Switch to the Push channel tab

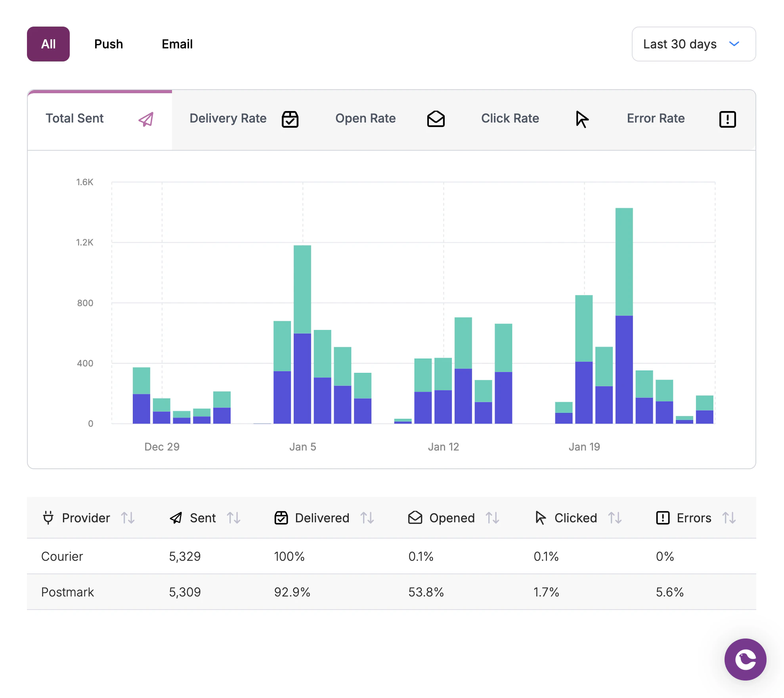point(108,44)
